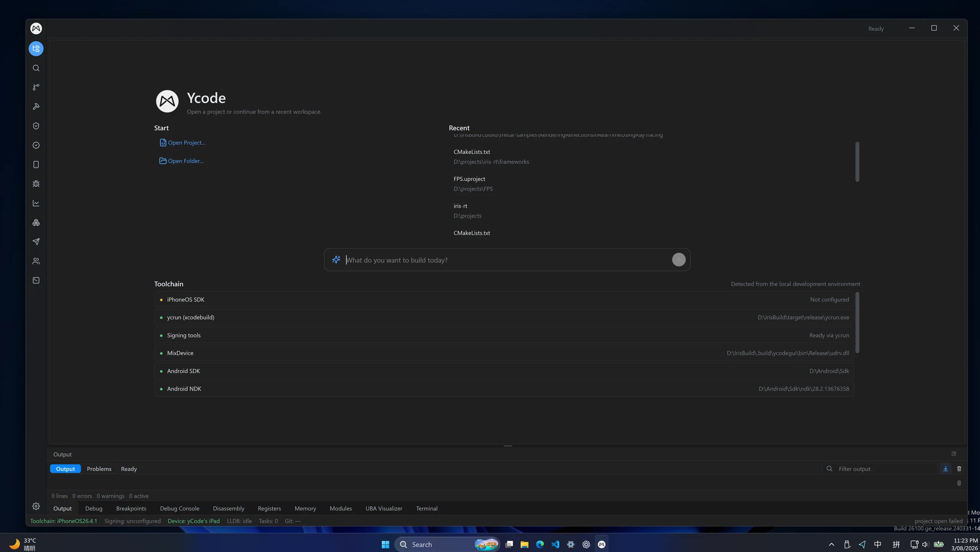Select the iPhoneOS SDK toolchain row
This screenshot has height=552, width=980.
coord(504,300)
